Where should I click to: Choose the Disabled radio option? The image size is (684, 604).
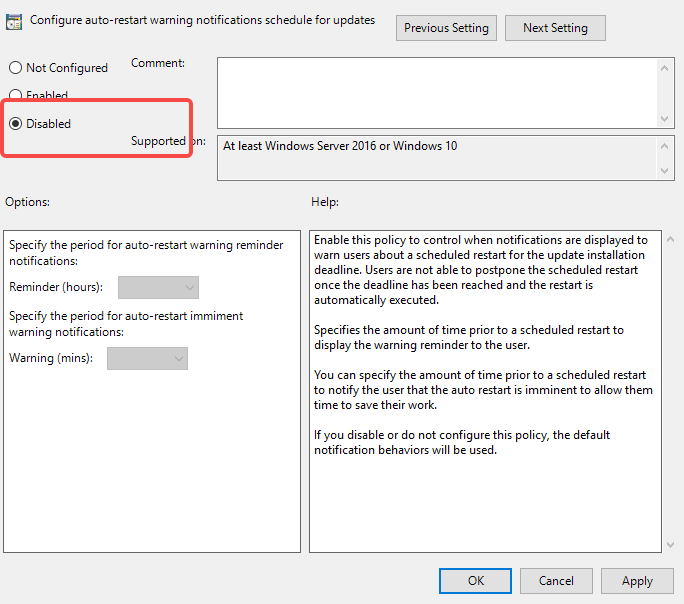16,124
